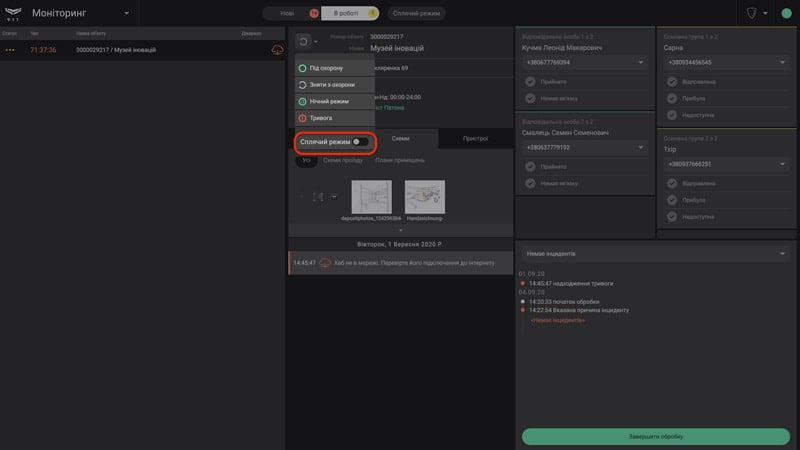Click the cloud icon in the 14:45:47 event

pyautogui.click(x=325, y=263)
